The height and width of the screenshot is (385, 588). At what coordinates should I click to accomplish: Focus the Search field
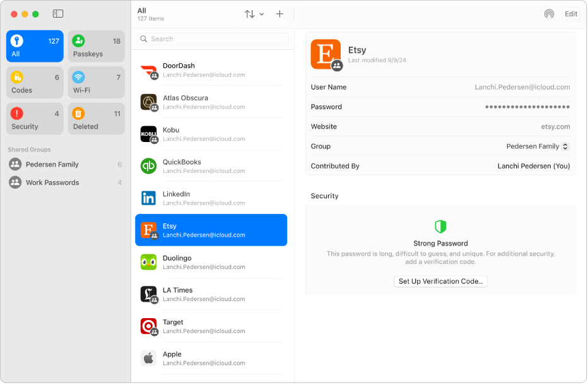(213, 38)
